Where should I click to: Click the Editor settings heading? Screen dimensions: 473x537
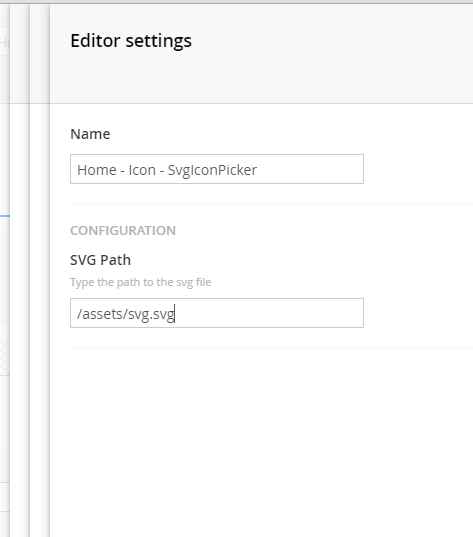coord(131,41)
